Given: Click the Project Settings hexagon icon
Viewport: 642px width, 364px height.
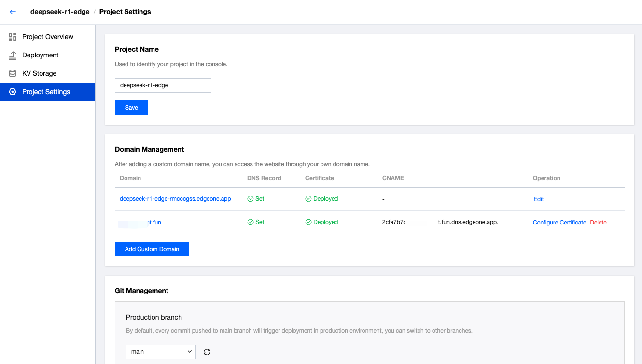Looking at the screenshot, I should click(13, 92).
